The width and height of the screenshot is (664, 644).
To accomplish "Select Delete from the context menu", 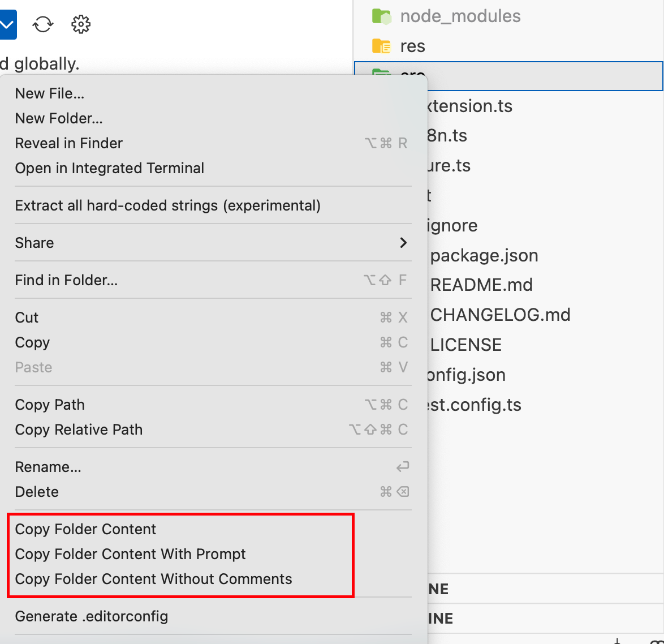I will (37, 492).
